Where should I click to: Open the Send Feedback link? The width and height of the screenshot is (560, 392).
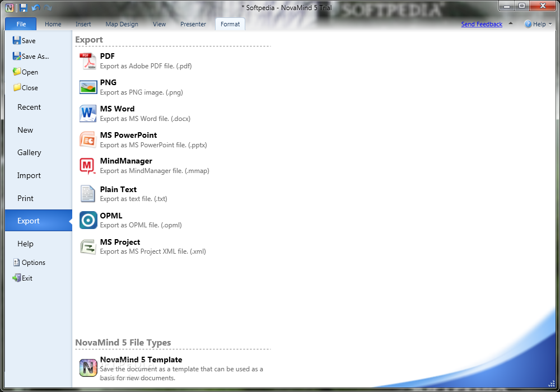coord(482,24)
